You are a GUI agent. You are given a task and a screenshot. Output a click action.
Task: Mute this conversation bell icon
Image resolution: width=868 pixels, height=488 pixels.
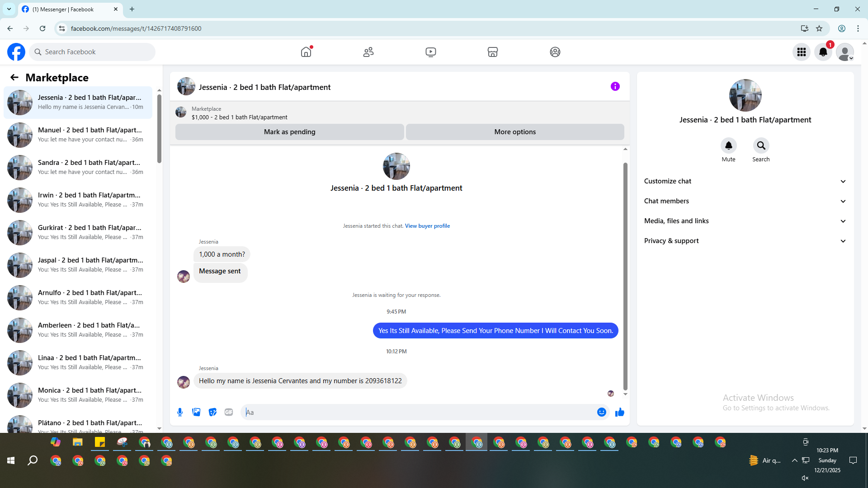point(729,145)
